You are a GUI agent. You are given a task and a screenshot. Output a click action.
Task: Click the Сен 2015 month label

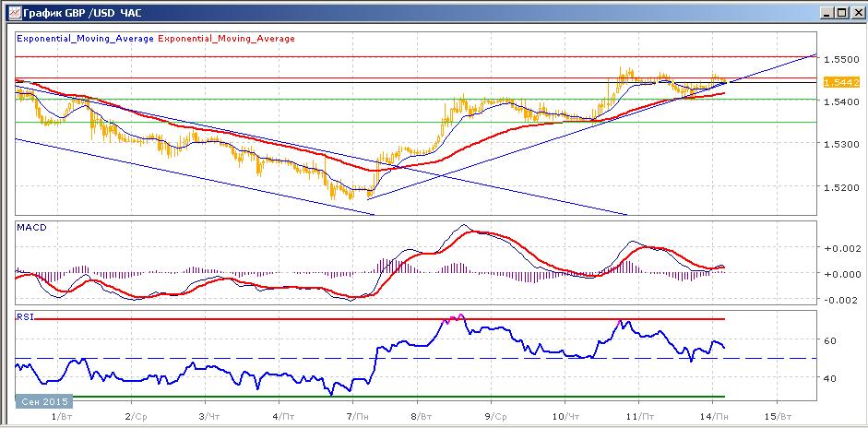(40, 402)
